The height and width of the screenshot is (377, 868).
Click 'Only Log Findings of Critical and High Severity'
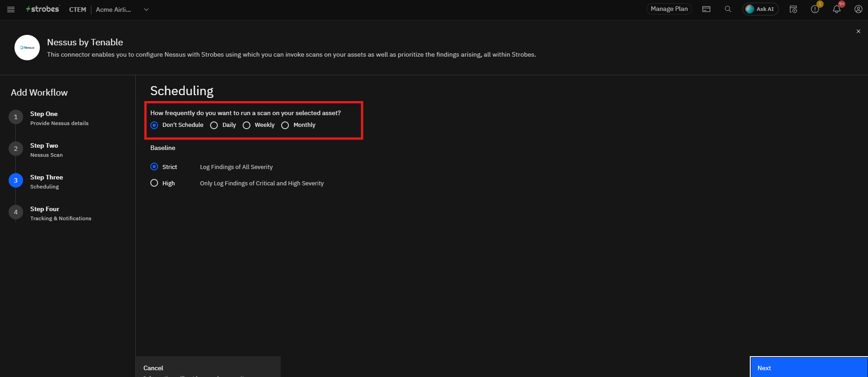pyautogui.click(x=262, y=184)
